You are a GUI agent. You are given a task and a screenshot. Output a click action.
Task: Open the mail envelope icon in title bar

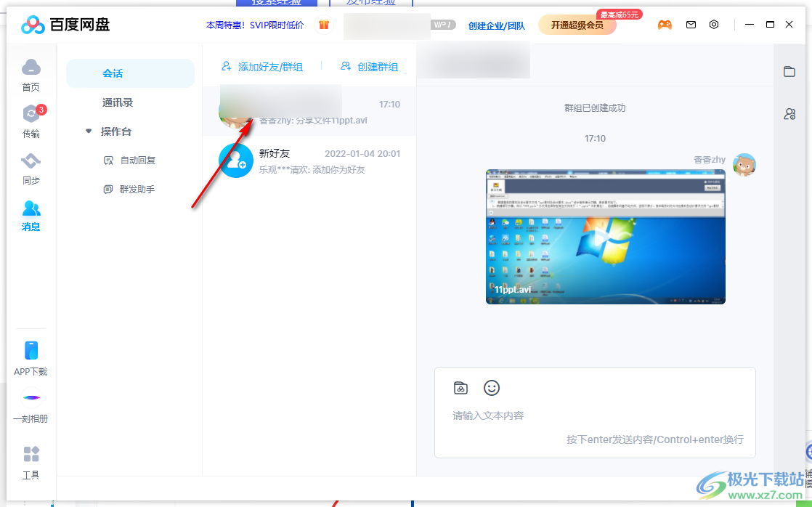pos(691,25)
